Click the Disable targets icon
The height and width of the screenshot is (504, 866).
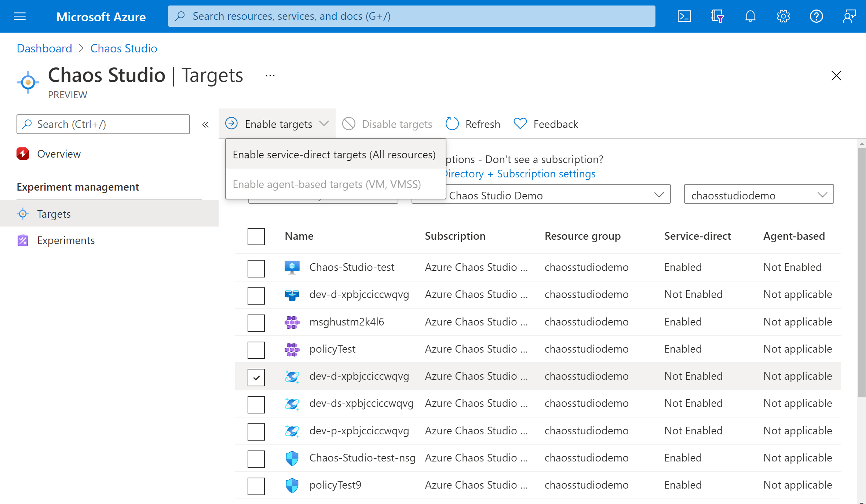point(349,124)
